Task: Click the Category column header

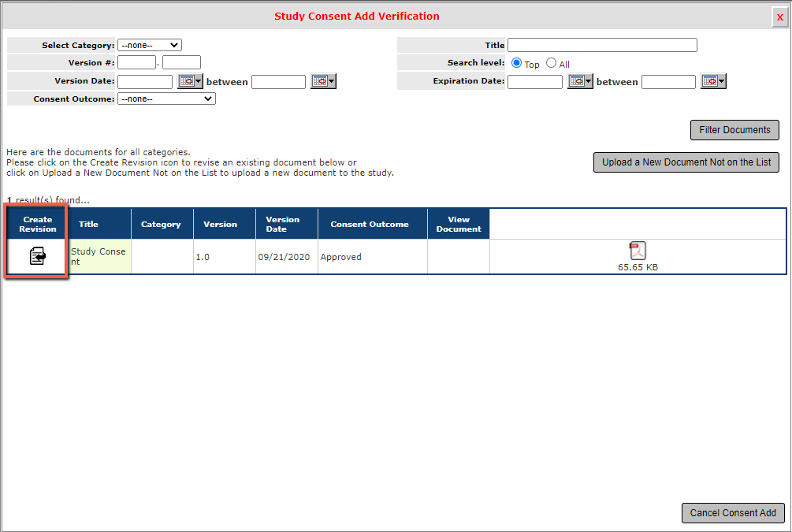Action: 162,224
